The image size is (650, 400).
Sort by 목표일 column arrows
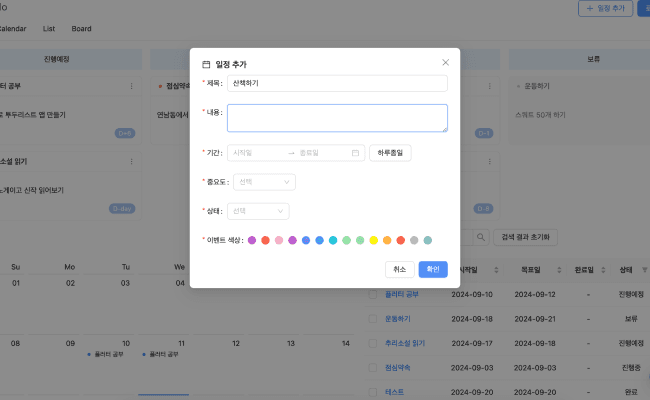[x=559, y=270]
